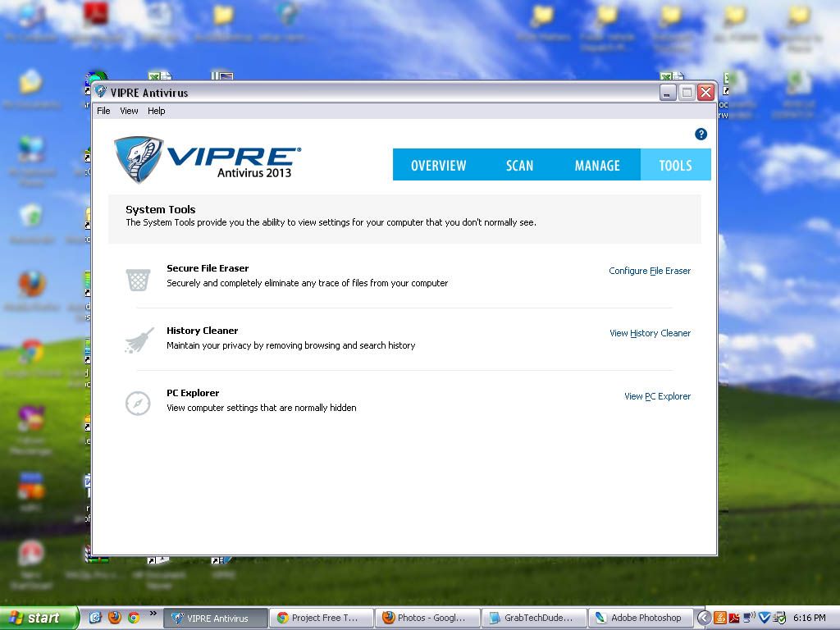This screenshot has height=630, width=840.
Task: Switch to VIPRE Antivirus taskbar button
Action: [x=215, y=618]
